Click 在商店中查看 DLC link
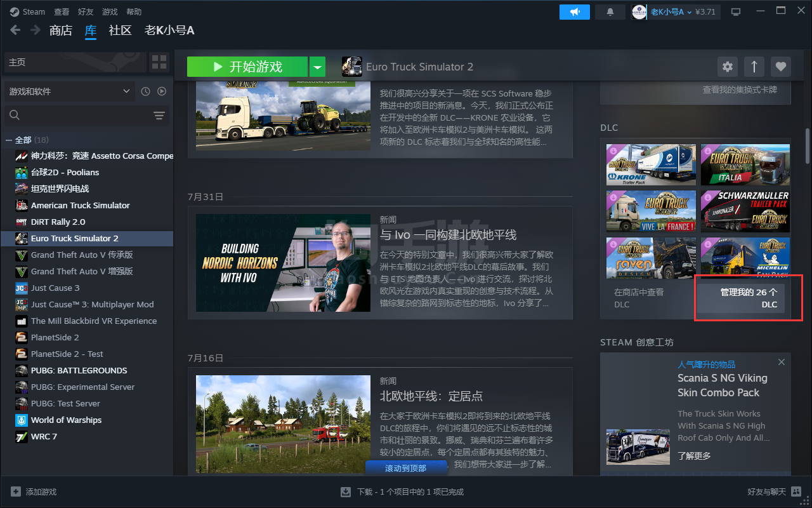This screenshot has height=508, width=812. pyautogui.click(x=639, y=298)
